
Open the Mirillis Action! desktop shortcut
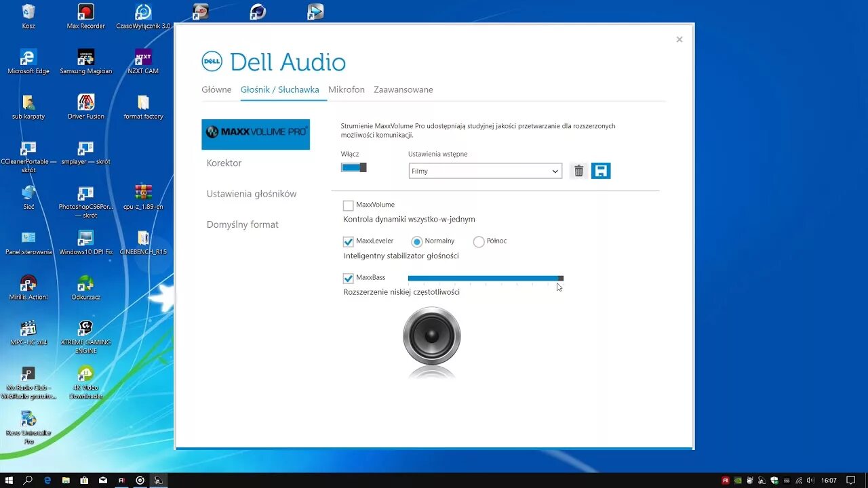[x=28, y=288]
